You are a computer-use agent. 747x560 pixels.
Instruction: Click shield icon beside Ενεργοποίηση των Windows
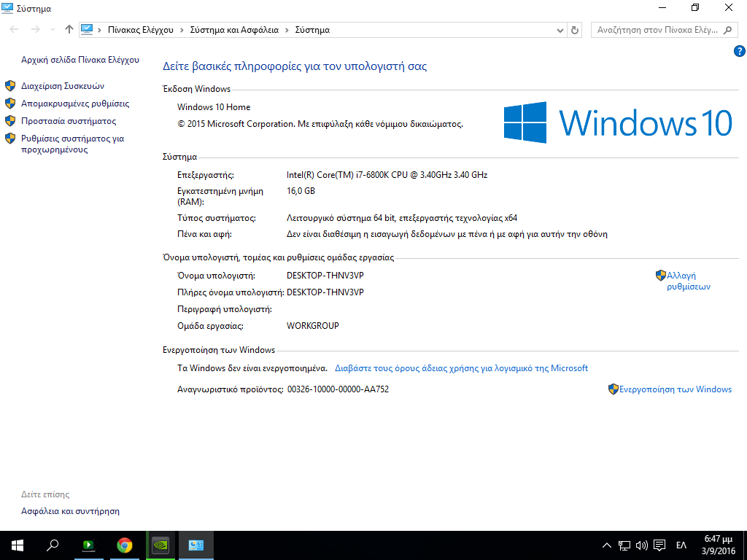point(614,389)
